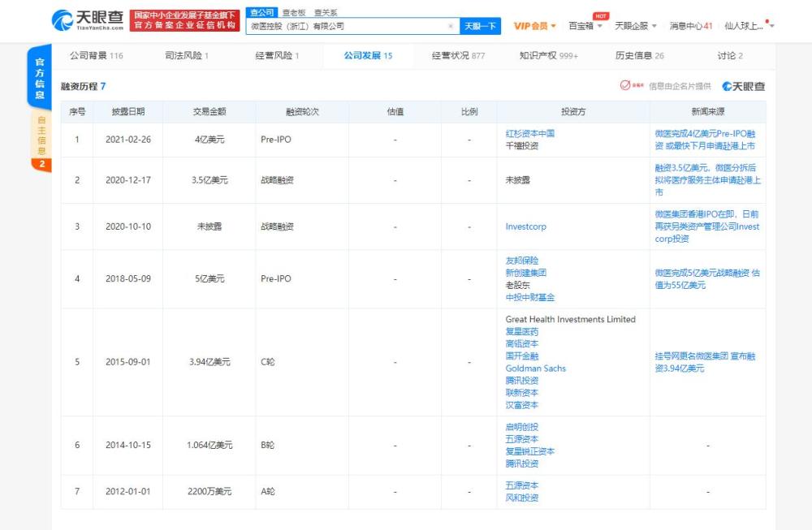812x530 pixels.
Task: Open the 自主信息 sidebar badge with count 2
Action: (x=42, y=165)
